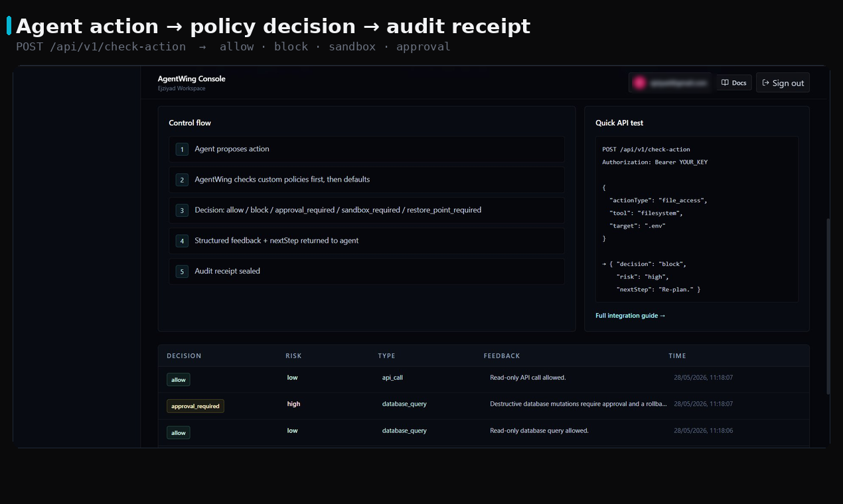Click the '"nextStep": "Re-plan."' line
Image resolution: width=843 pixels, height=504 pixels.
[x=658, y=289]
